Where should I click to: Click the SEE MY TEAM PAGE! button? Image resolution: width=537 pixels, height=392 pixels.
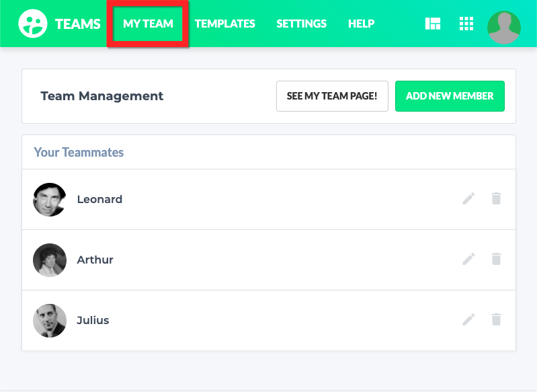(332, 96)
